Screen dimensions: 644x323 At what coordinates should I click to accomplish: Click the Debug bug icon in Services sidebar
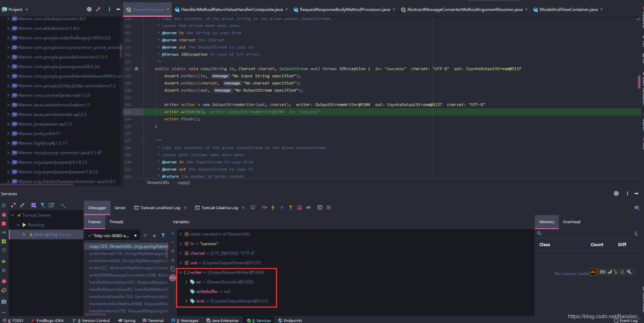pos(4,215)
